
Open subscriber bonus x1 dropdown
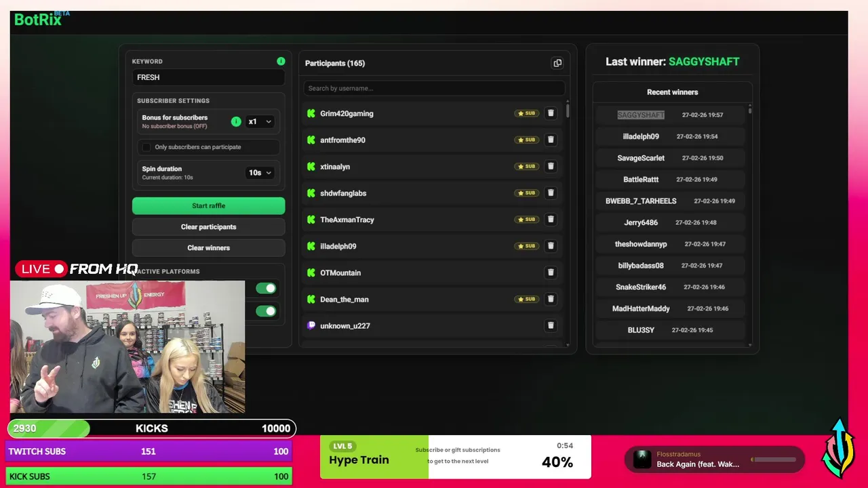click(260, 122)
